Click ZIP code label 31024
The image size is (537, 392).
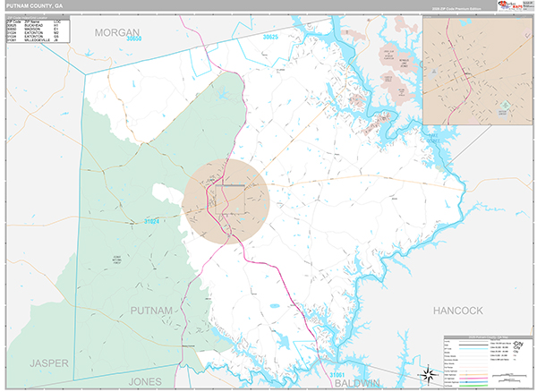coord(151,221)
